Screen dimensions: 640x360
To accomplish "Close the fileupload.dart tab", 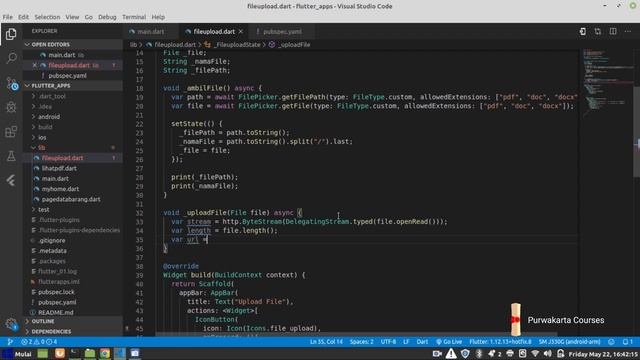I will click(241, 31).
